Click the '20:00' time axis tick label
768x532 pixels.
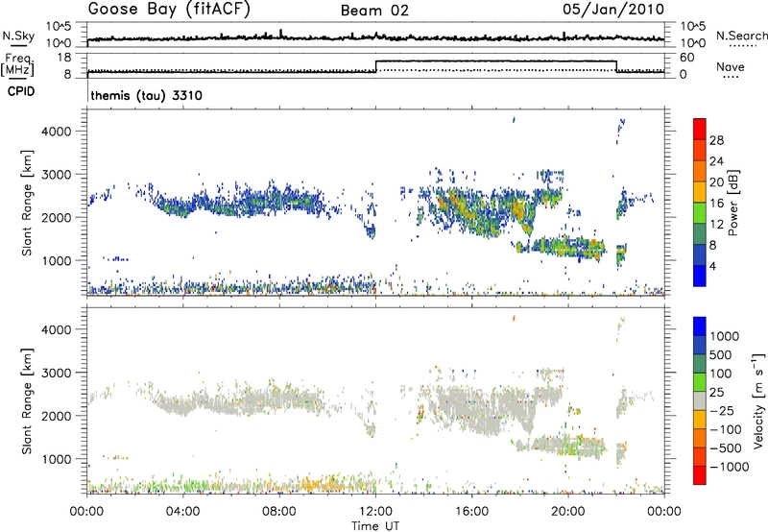coord(568,512)
